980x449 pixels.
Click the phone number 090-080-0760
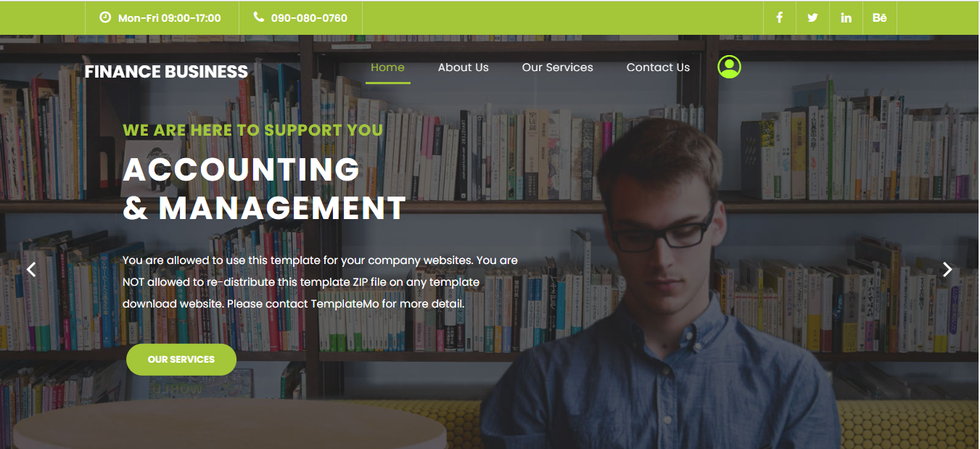[x=309, y=17]
